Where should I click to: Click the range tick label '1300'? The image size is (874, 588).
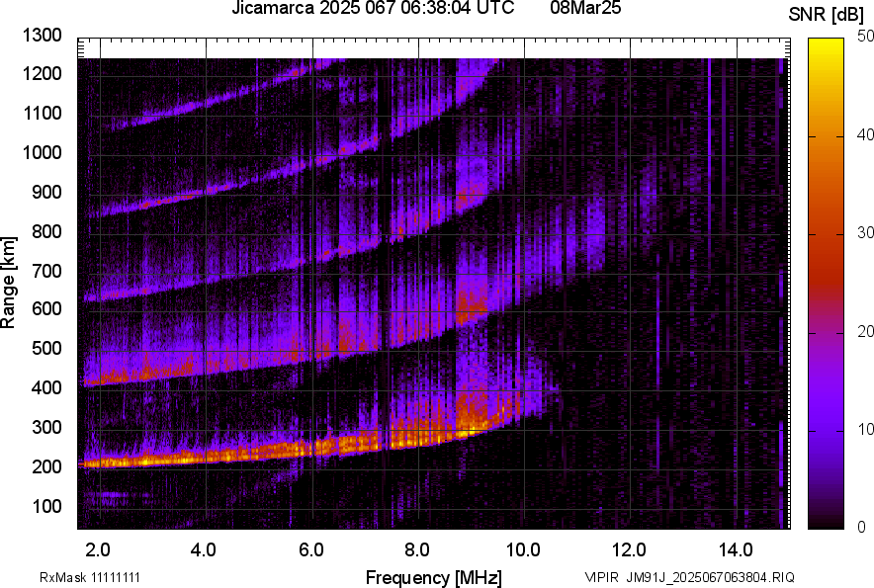point(42,36)
